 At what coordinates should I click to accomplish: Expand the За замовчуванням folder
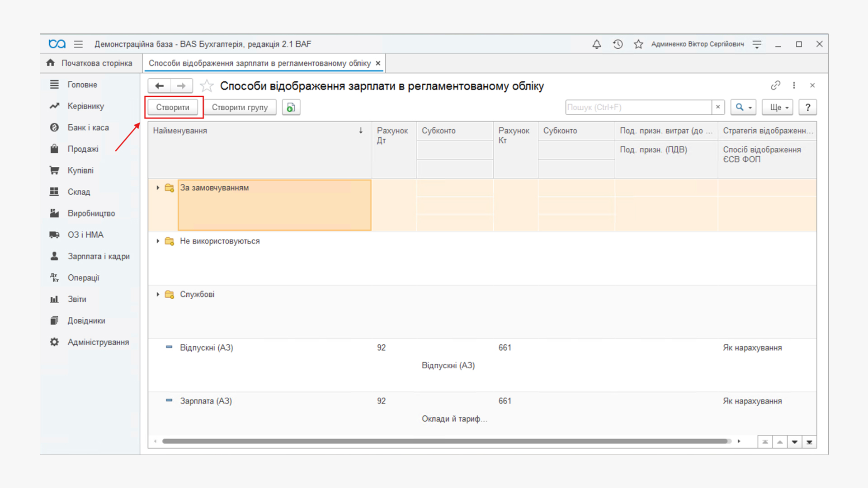[158, 188]
